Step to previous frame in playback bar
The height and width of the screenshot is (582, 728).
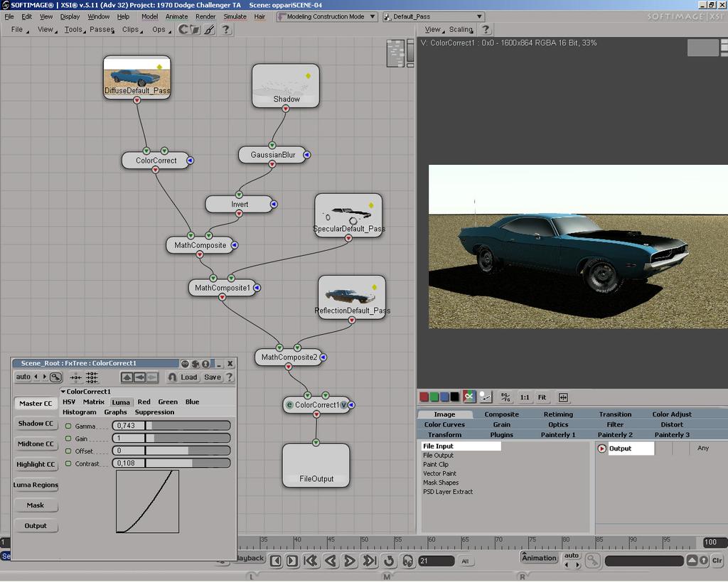point(276,561)
